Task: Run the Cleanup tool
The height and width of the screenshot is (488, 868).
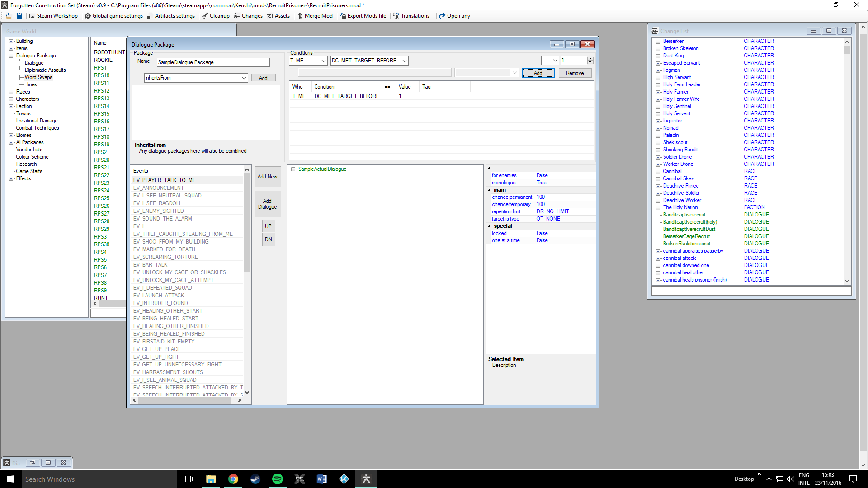Action: [x=216, y=16]
